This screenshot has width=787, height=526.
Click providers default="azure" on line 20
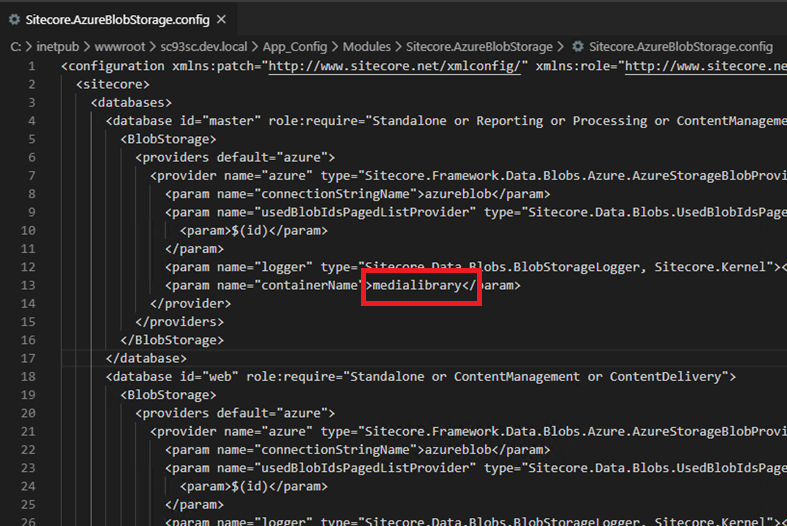click(235, 413)
